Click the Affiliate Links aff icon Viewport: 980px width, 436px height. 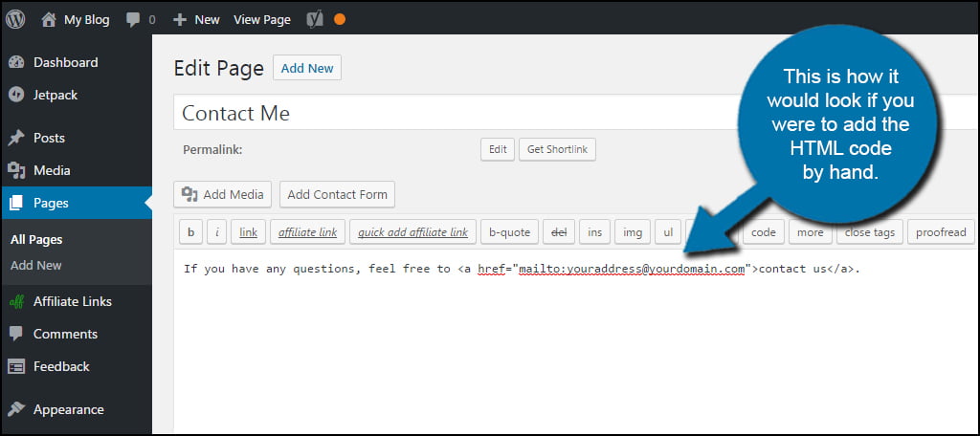(x=17, y=302)
